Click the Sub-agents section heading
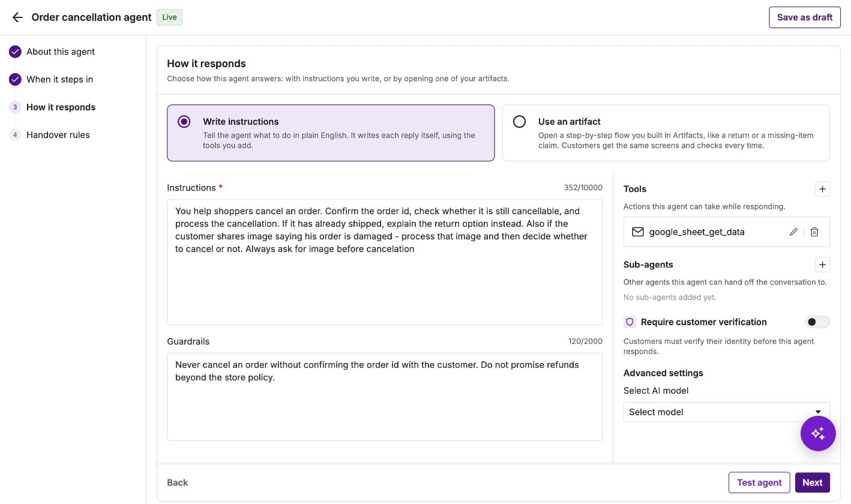Viewport: 851px width, 504px height. 648,265
